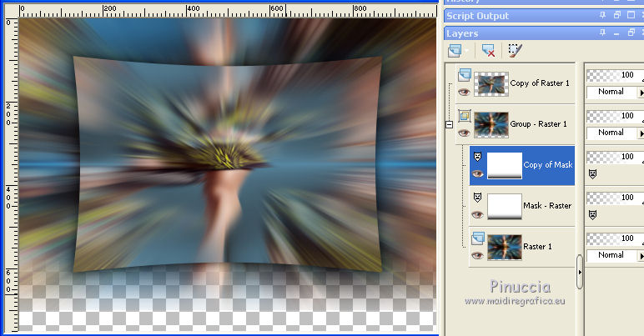Viewport: 644px width, 336px height.
Task: Open the new layer type dropdown arrow
Action: click(467, 51)
